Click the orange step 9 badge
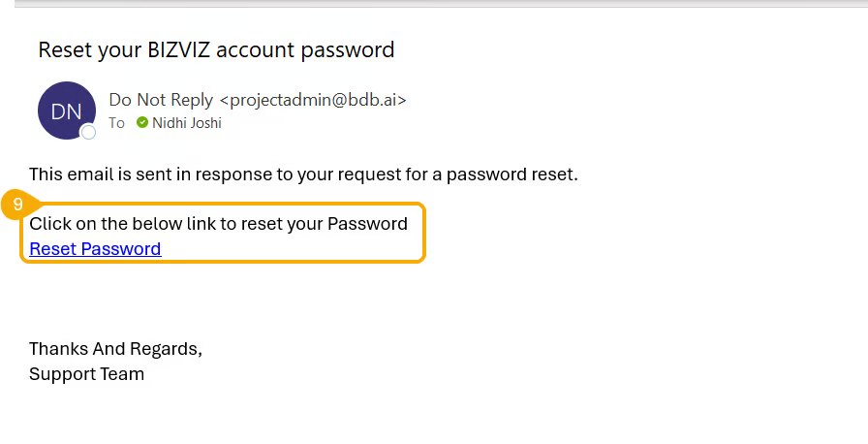The image size is (868, 444). coord(17,205)
